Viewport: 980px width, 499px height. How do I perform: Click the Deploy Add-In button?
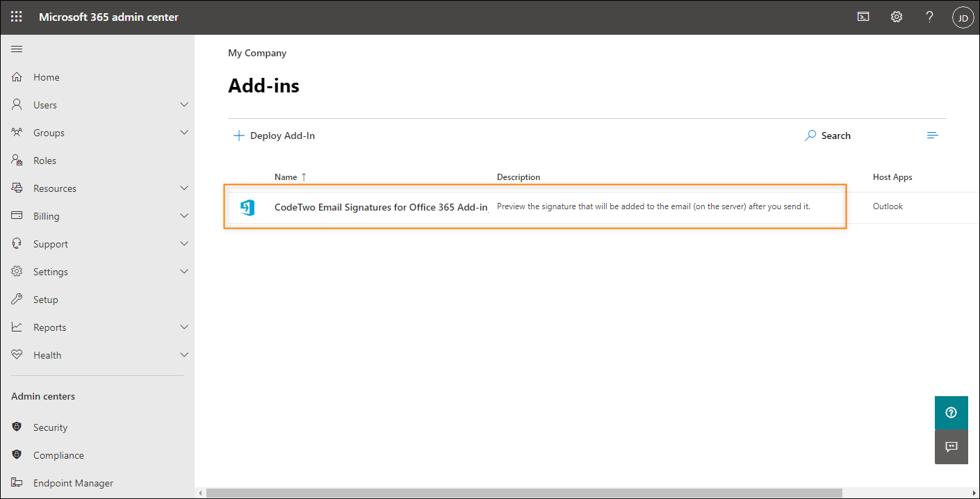coord(274,135)
